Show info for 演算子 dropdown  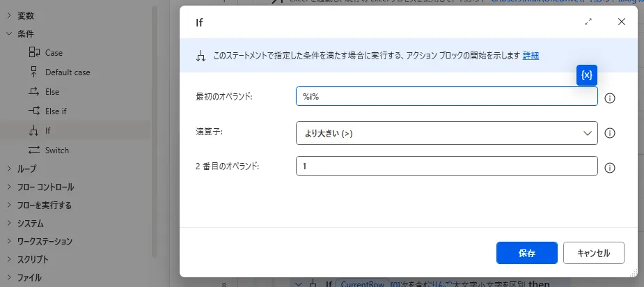click(611, 133)
